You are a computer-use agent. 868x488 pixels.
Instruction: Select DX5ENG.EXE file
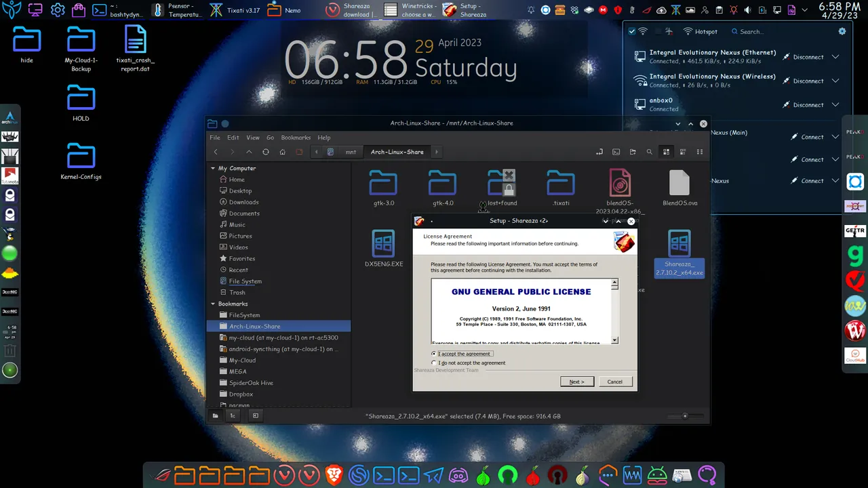coord(384,248)
